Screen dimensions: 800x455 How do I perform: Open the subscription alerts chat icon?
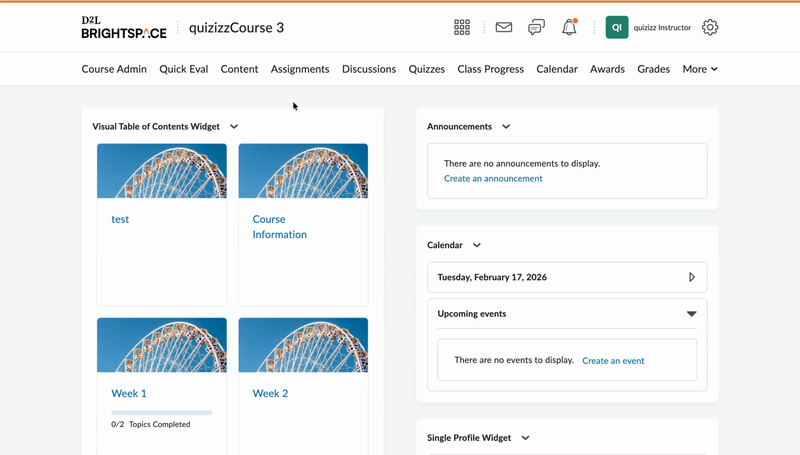click(x=536, y=27)
